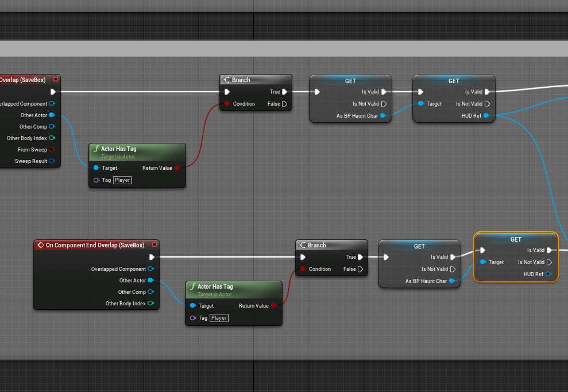The height and width of the screenshot is (392, 568).
Task: Click the Condition pin on the upper Branch node
Action: [x=227, y=104]
